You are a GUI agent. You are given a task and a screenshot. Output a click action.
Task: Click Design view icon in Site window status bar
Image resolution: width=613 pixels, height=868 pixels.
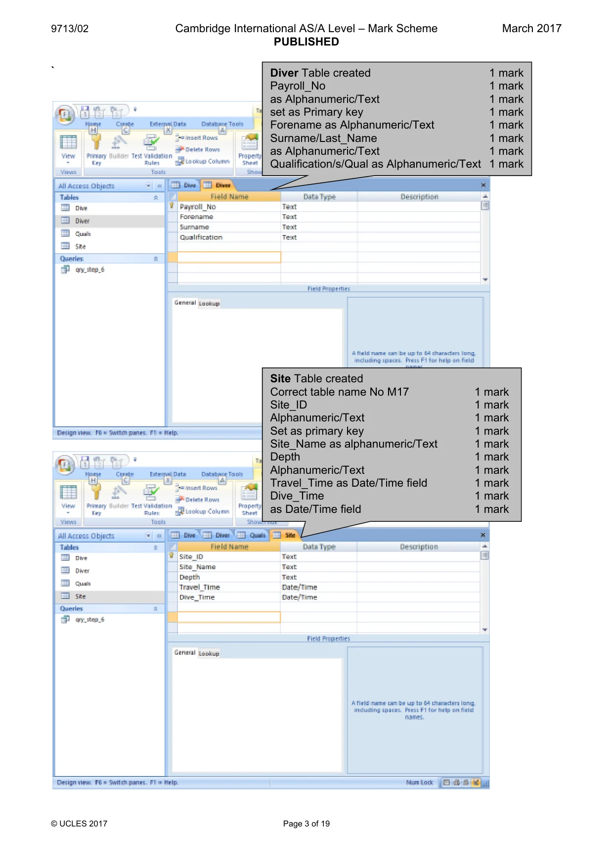[x=477, y=782]
